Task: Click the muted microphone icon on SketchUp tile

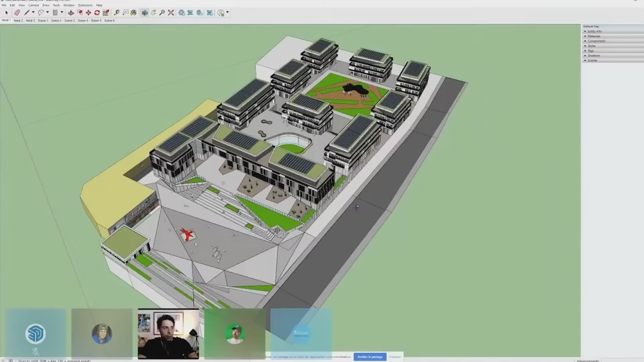Action: (x=36, y=352)
